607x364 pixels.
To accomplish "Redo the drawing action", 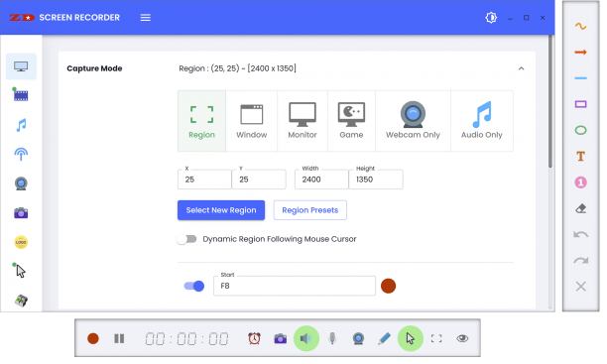I will click(580, 261).
